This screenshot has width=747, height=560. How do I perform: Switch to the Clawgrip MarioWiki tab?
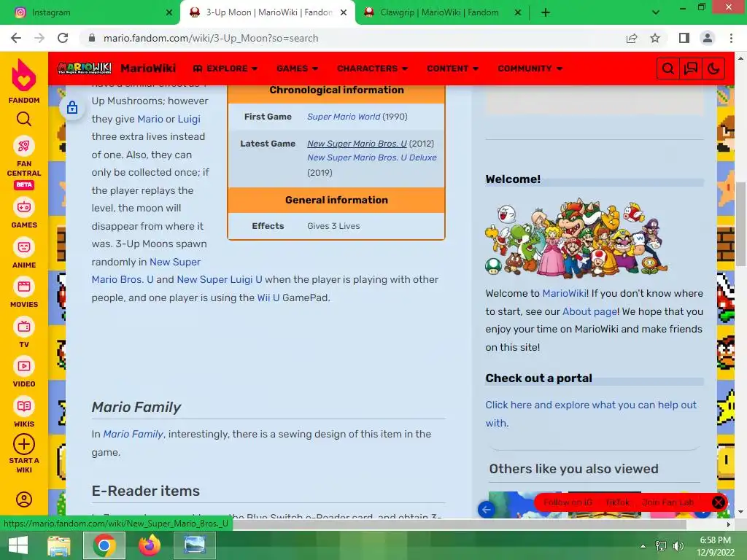[x=444, y=12]
